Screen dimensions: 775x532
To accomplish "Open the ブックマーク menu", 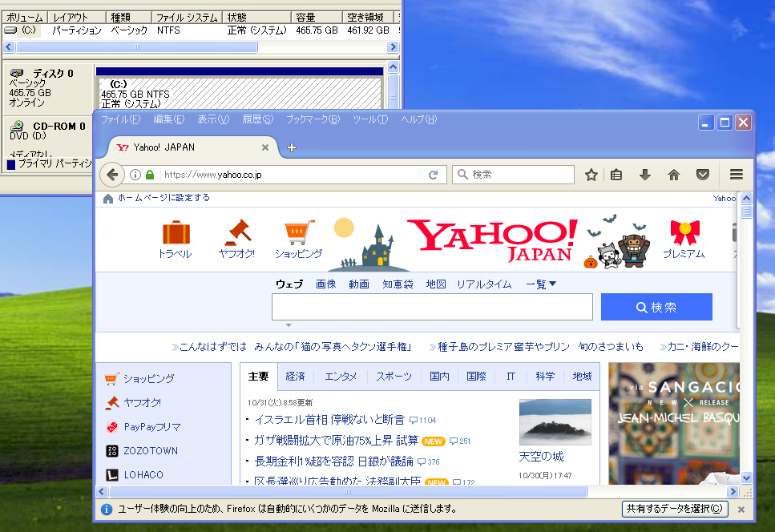I will tap(313, 119).
